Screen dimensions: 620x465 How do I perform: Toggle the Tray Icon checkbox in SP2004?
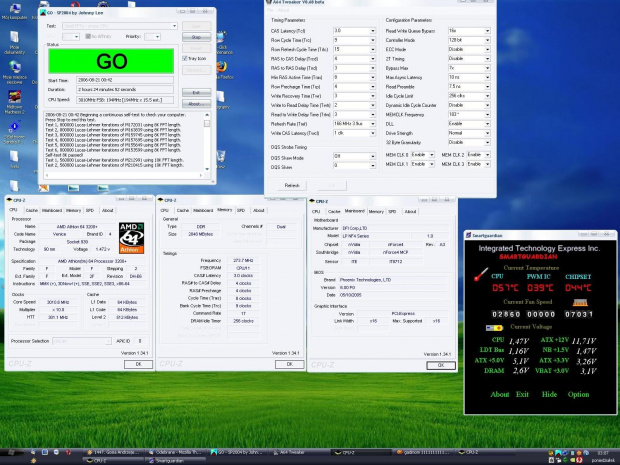point(185,59)
